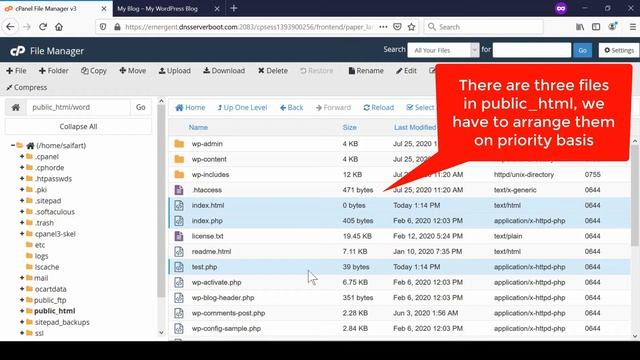Click Up One Level
This screenshot has width=640, height=360.
point(242,108)
